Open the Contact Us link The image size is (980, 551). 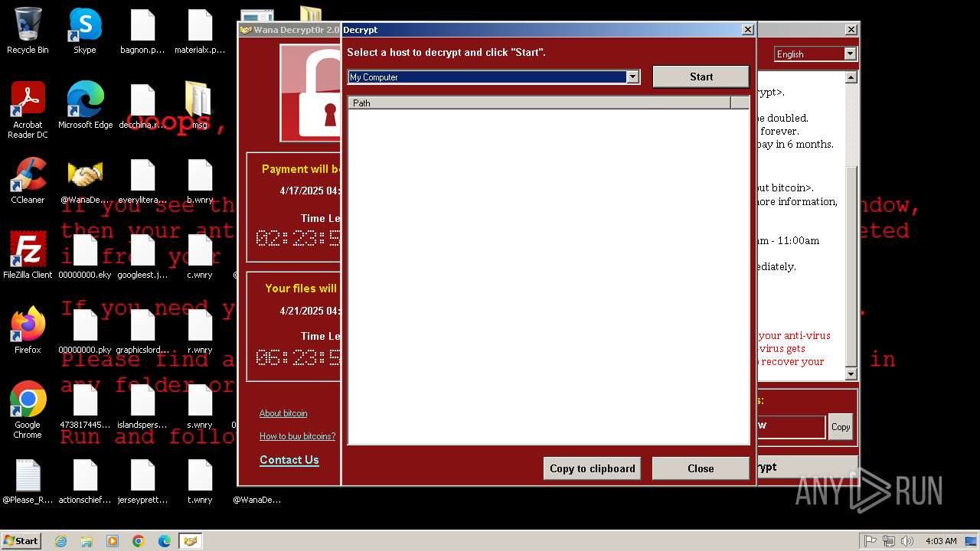pos(289,460)
